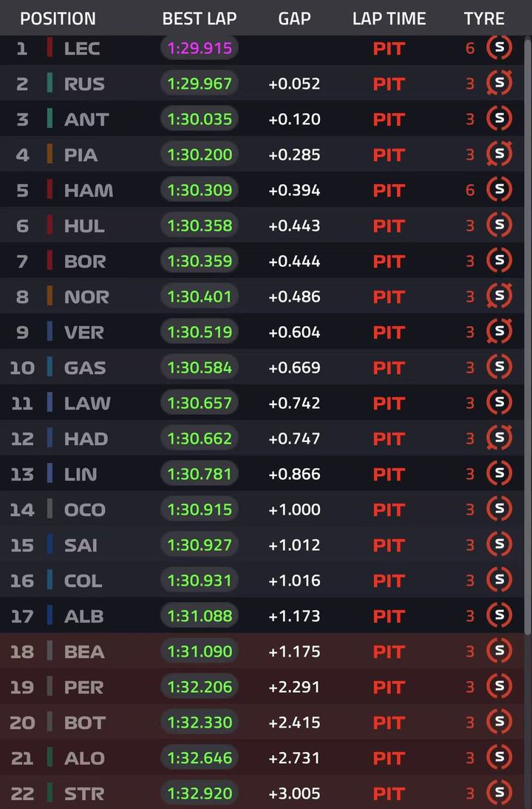
Task: Click the LAP TIME column header
Action: [389, 18]
